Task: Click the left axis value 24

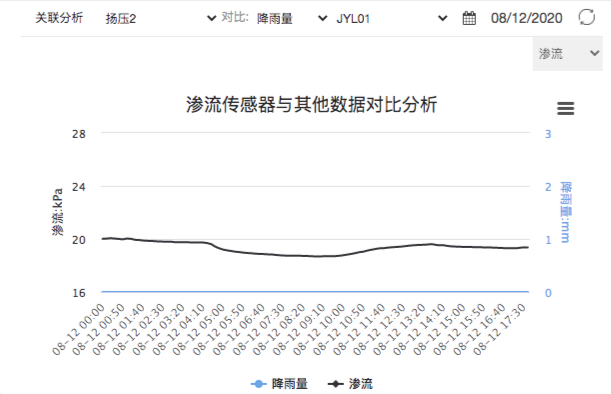Action: coord(79,187)
